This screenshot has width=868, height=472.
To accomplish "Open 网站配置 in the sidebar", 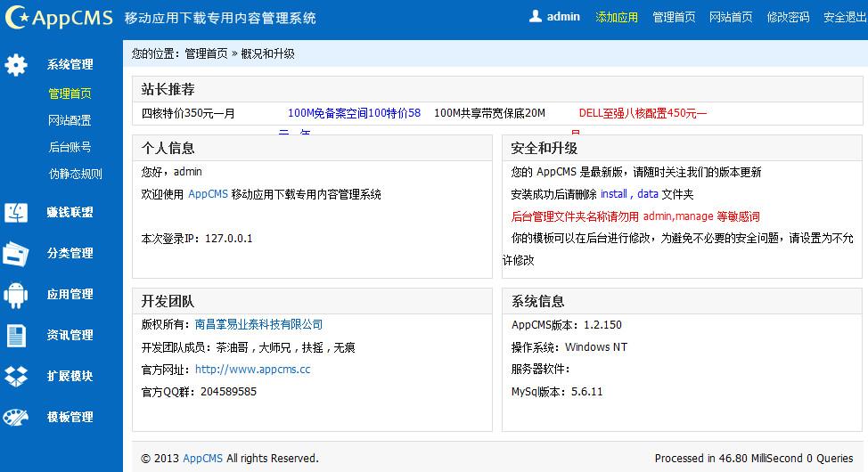I will click(x=70, y=120).
